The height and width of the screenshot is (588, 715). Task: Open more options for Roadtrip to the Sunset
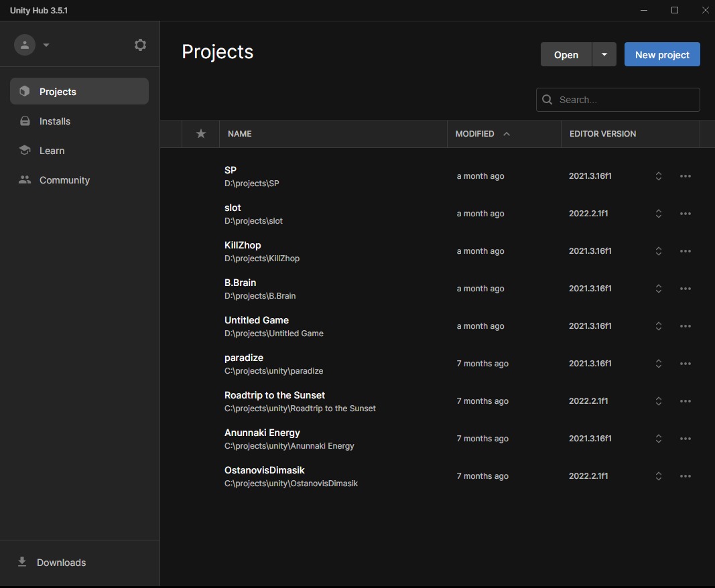(686, 401)
